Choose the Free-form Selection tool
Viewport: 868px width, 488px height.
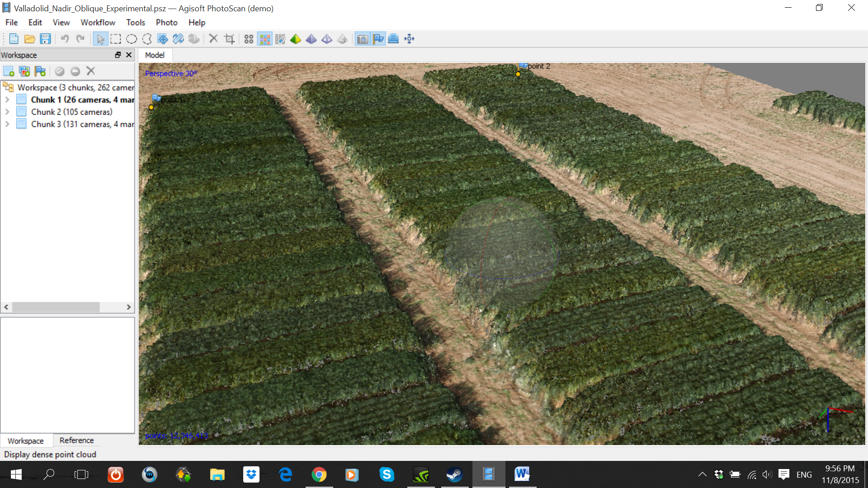(147, 39)
